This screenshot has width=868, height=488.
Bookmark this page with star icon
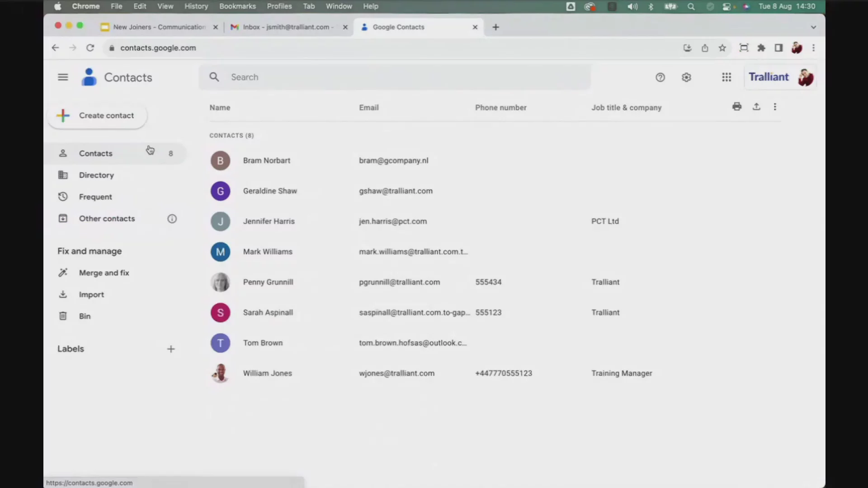pos(722,48)
